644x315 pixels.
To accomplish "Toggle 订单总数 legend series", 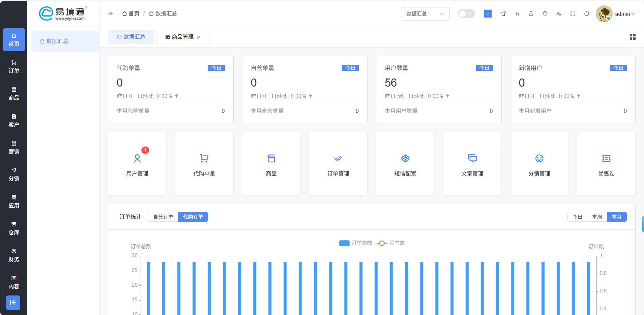I will [x=355, y=243].
